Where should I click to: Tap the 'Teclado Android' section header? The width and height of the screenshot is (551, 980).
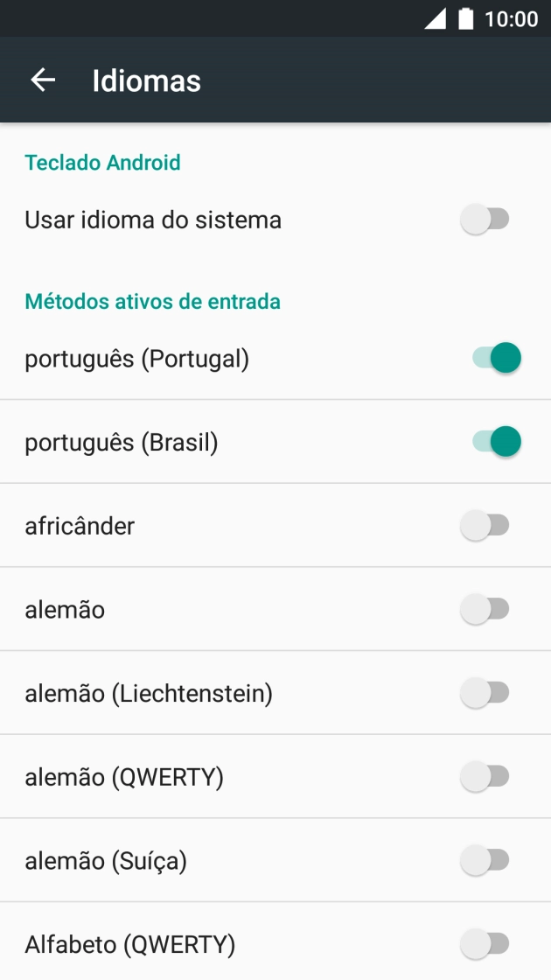coord(102,163)
